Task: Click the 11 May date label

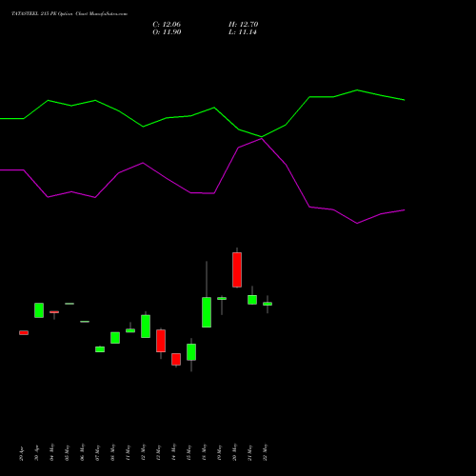Action: (x=129, y=452)
